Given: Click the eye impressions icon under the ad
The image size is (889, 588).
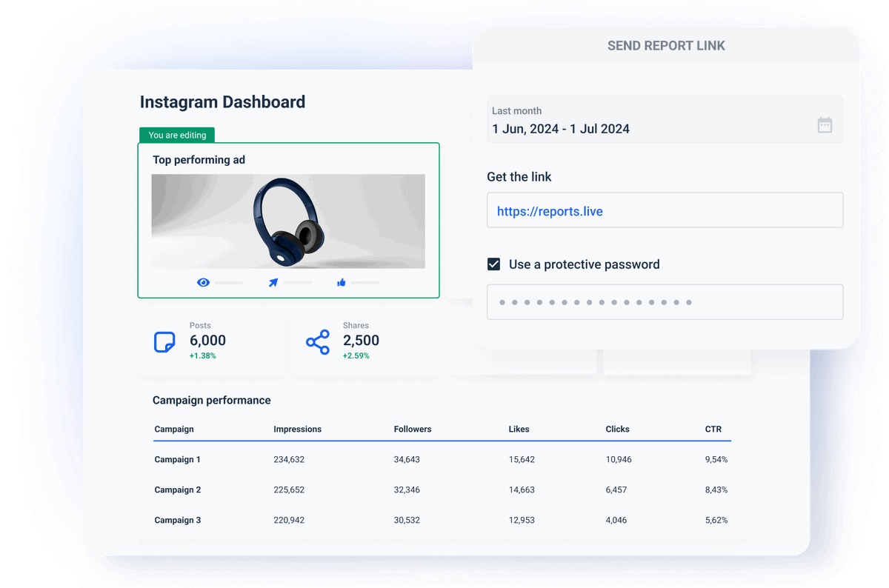Looking at the screenshot, I should click(x=203, y=282).
